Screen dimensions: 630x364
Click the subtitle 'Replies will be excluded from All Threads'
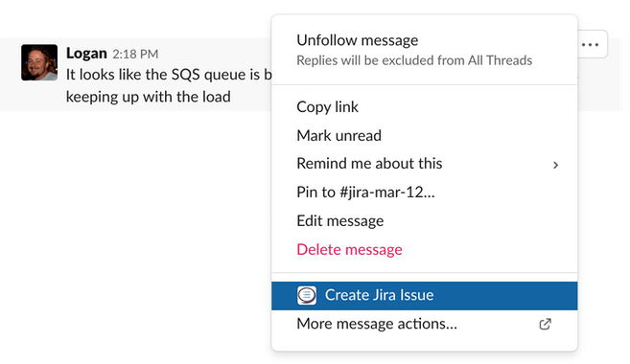tap(414, 60)
